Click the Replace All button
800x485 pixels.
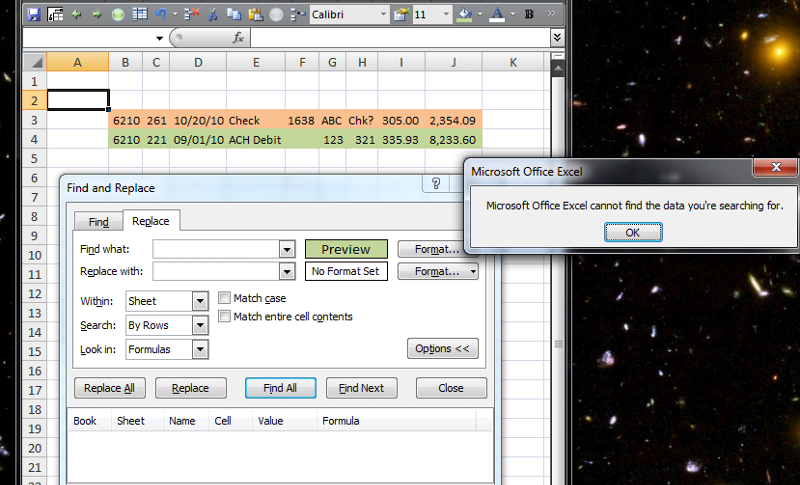pos(109,388)
